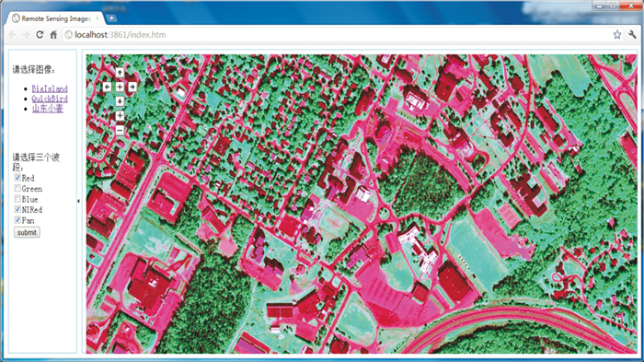Enable the Green band checkbox
644x362 pixels.
17,189
